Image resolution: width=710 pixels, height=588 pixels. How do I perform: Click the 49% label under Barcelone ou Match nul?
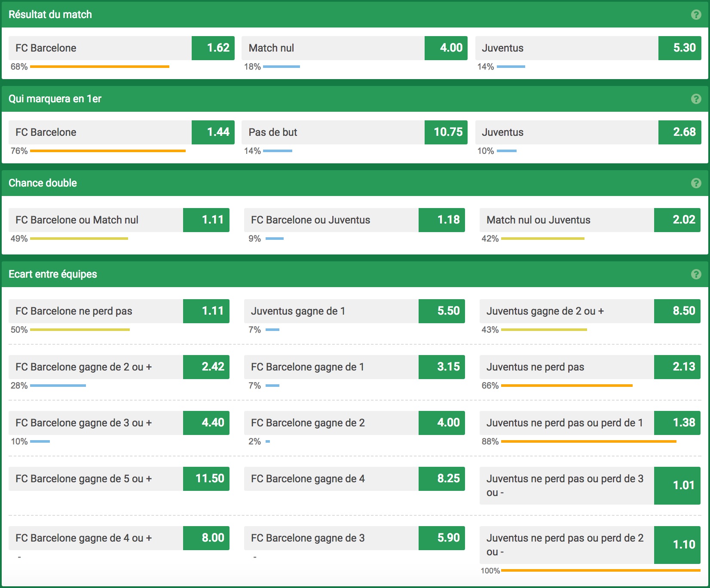point(19,239)
